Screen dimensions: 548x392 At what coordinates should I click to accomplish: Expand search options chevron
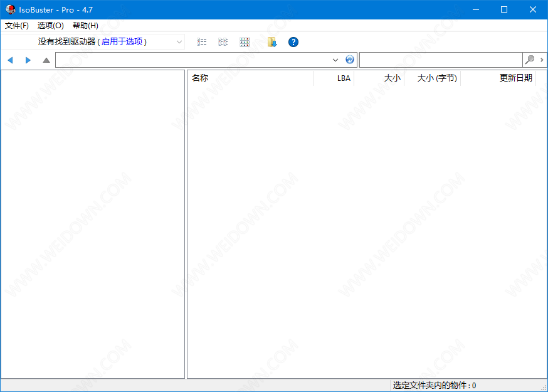(542, 60)
